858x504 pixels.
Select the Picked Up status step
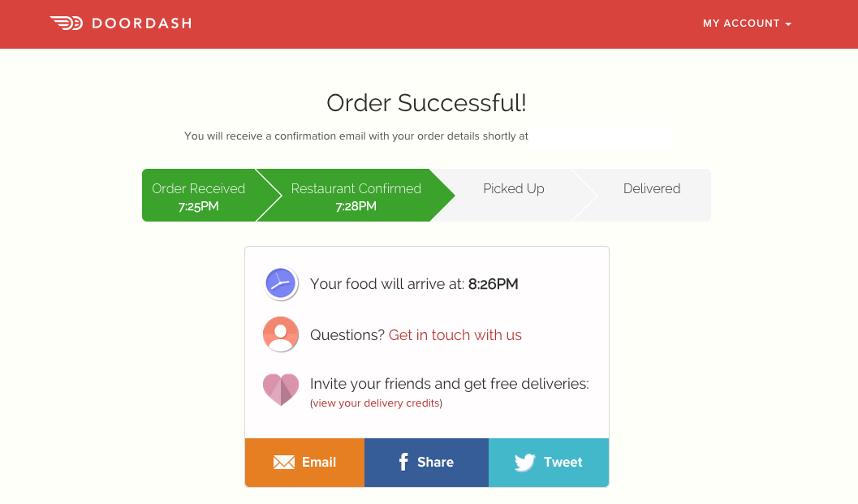[x=513, y=196]
